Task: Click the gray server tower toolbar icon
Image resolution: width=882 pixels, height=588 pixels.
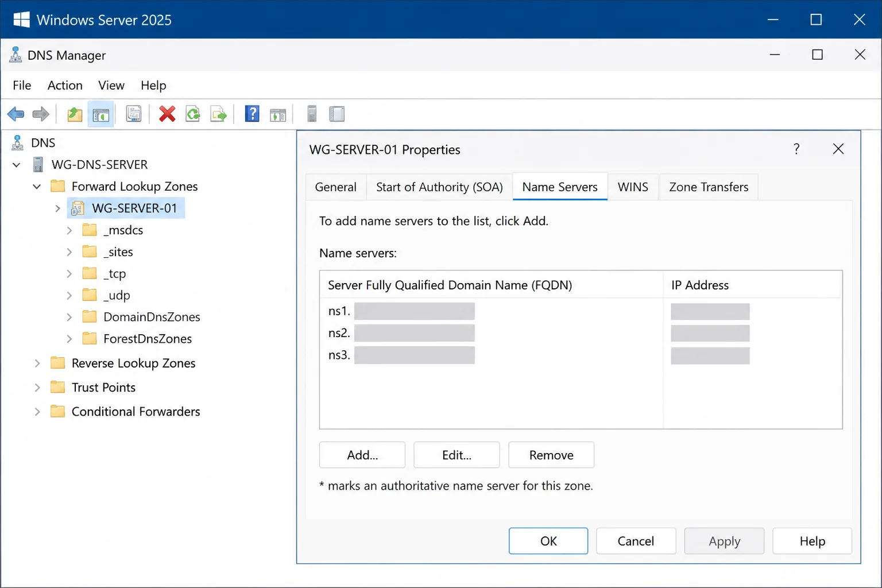Action: (312, 114)
